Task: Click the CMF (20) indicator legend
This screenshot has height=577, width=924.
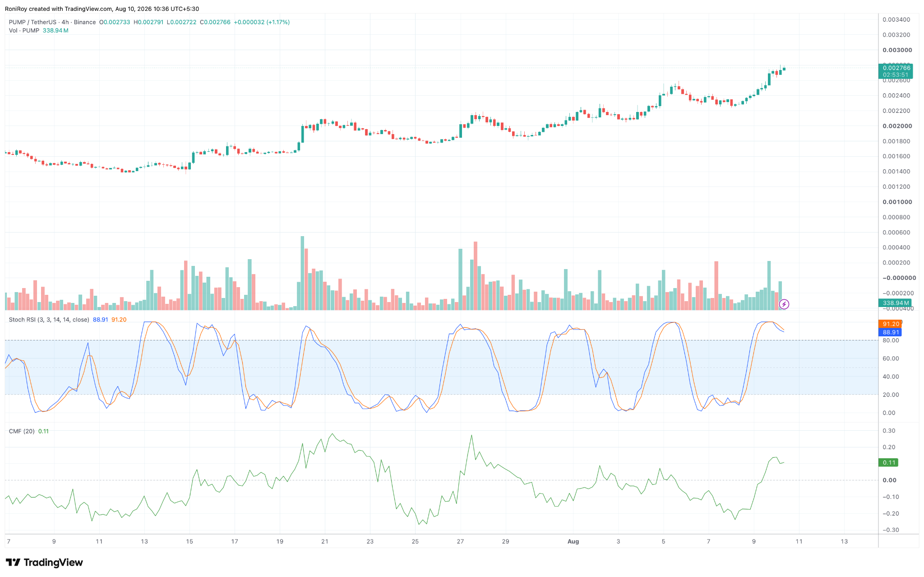Action: pyautogui.click(x=22, y=431)
